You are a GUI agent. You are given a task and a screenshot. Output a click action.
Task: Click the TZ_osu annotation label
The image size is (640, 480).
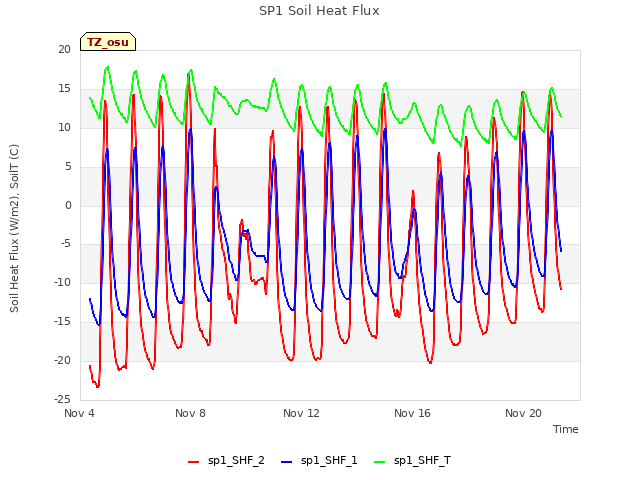pyautogui.click(x=108, y=42)
